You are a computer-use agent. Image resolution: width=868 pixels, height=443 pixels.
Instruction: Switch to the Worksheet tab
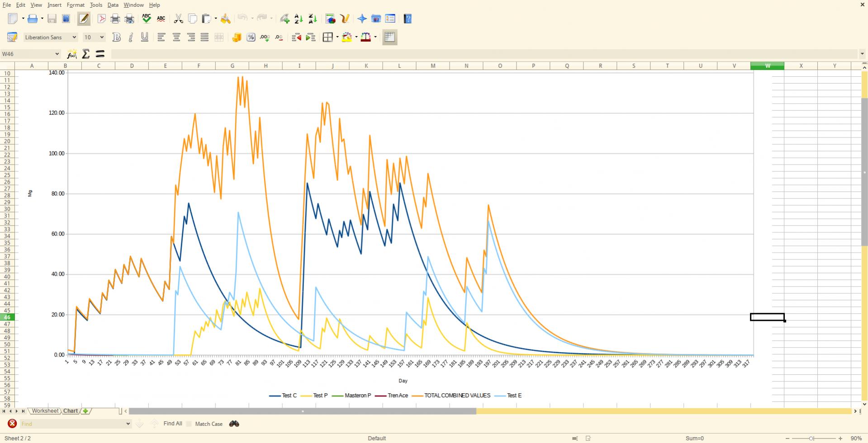tap(45, 411)
